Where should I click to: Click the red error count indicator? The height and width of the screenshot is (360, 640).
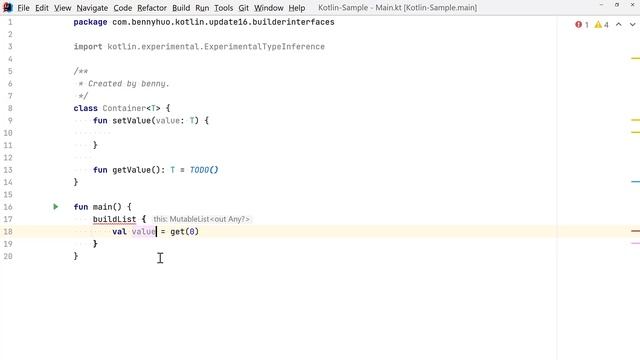pyautogui.click(x=582, y=25)
